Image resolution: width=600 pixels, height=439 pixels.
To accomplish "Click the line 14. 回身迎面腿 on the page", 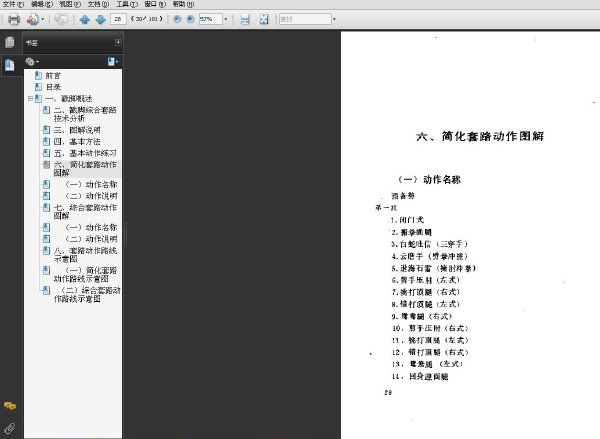I will 419,376.
